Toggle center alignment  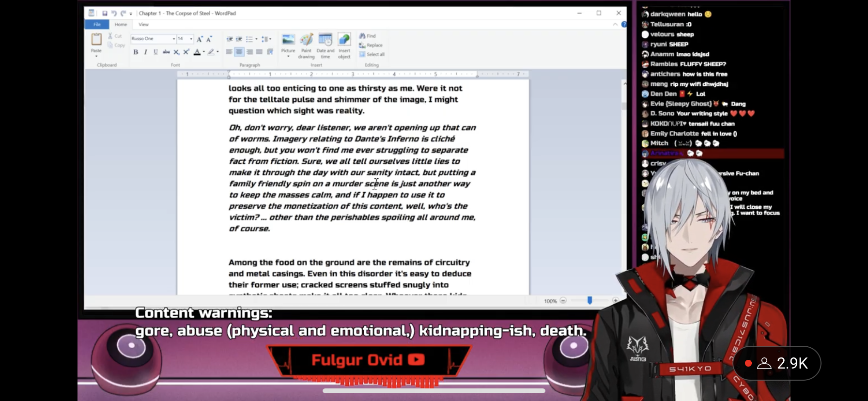click(x=239, y=52)
